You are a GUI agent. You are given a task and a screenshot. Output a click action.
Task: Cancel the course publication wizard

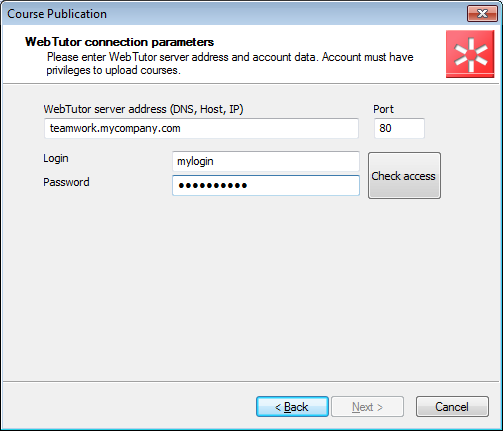pyautogui.click(x=452, y=407)
